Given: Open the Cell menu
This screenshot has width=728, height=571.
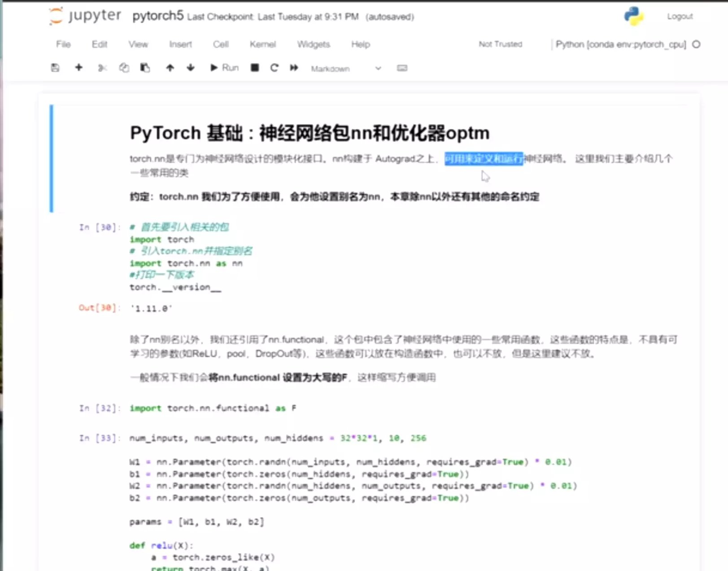Looking at the screenshot, I should [221, 44].
